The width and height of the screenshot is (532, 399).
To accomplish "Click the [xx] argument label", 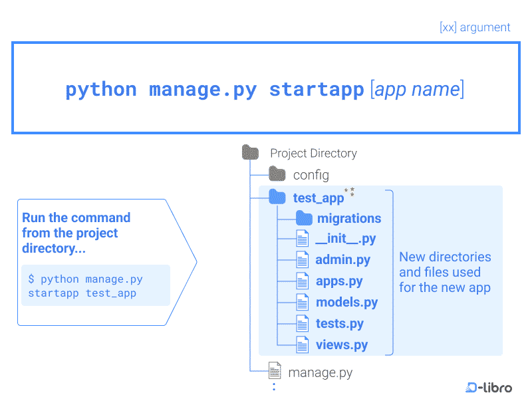I will coord(475,27).
